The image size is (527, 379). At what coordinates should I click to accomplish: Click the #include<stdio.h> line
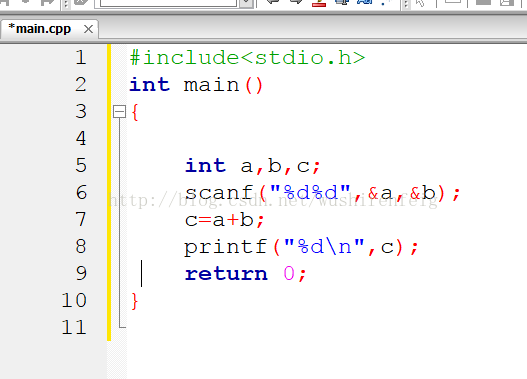click(x=247, y=58)
